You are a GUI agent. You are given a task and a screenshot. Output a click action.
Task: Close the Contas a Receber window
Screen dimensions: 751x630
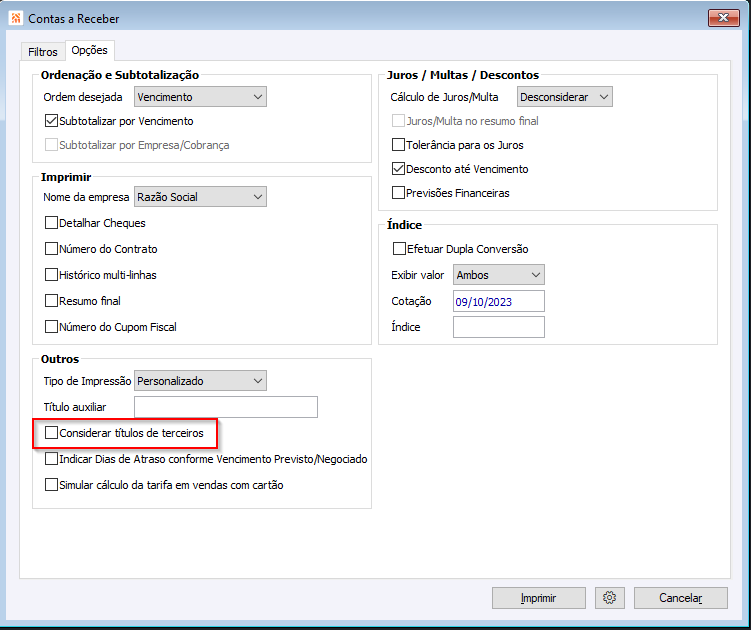click(x=724, y=18)
